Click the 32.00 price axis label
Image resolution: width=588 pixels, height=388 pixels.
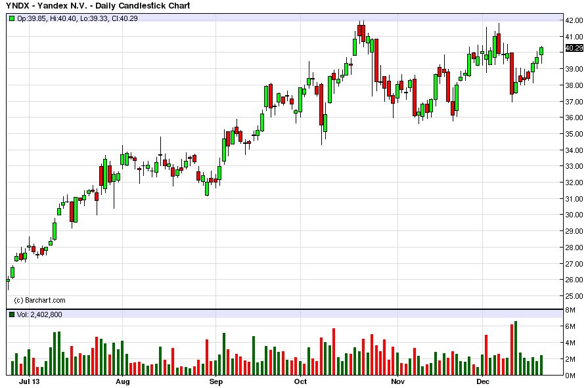coord(574,183)
